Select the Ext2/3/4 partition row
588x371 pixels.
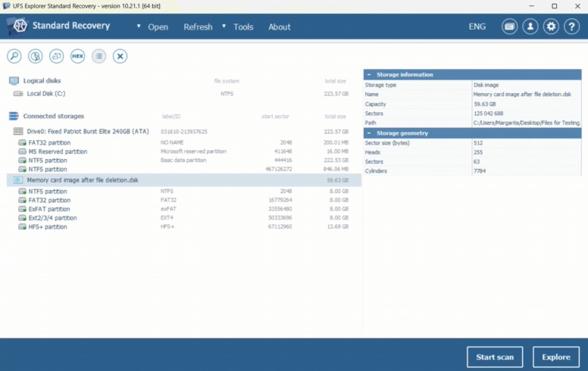tap(183, 218)
